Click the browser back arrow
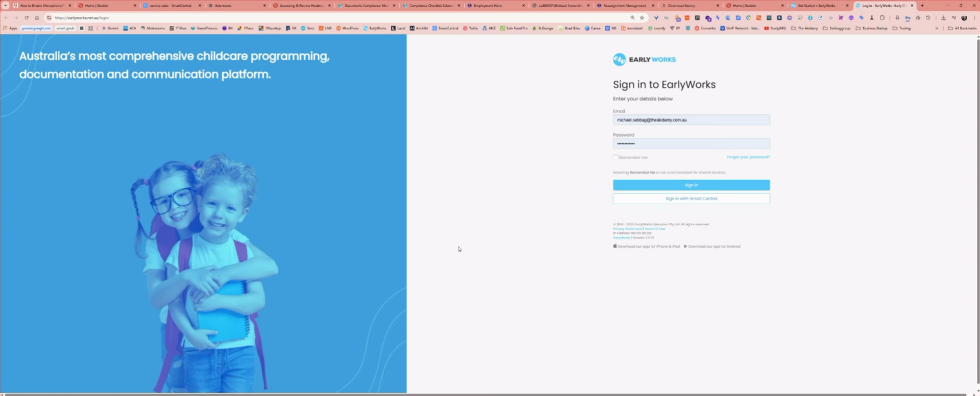The image size is (980, 396). click(6, 18)
